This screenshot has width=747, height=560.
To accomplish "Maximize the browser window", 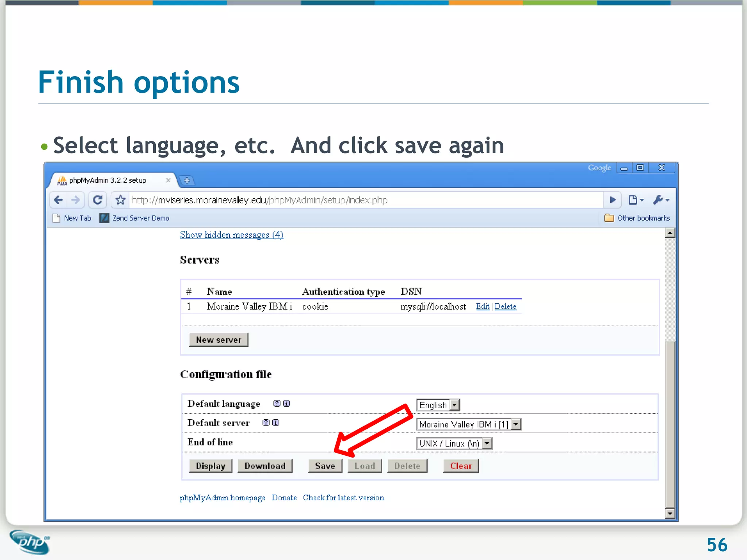I will click(640, 168).
